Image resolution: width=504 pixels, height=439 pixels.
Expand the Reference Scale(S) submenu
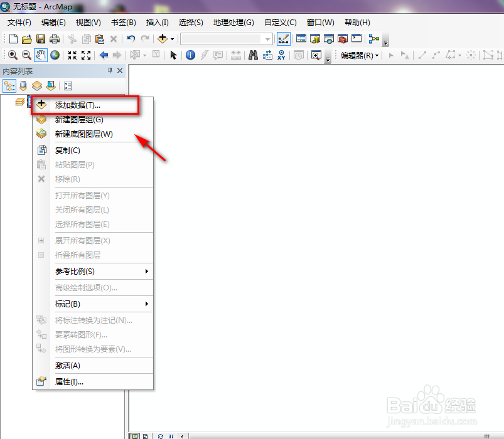147,272
